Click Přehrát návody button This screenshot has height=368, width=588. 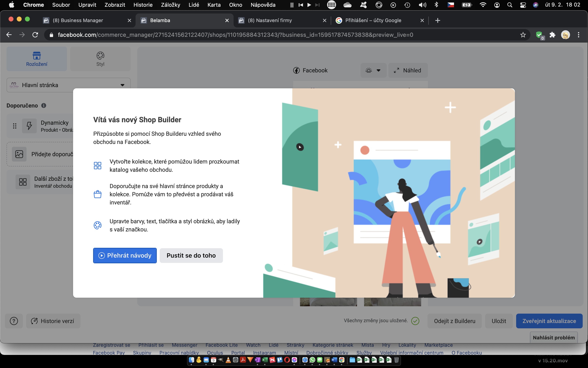coord(125,255)
